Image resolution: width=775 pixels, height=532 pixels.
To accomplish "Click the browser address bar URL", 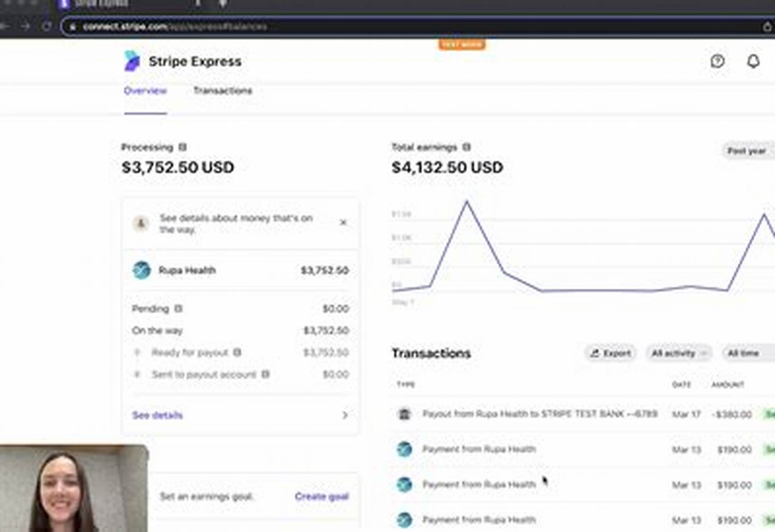I will click(174, 26).
